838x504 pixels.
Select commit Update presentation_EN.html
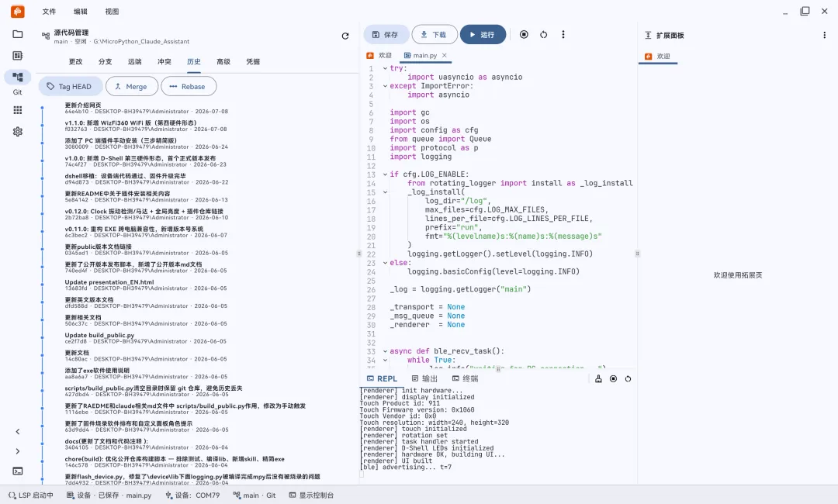coord(146,285)
